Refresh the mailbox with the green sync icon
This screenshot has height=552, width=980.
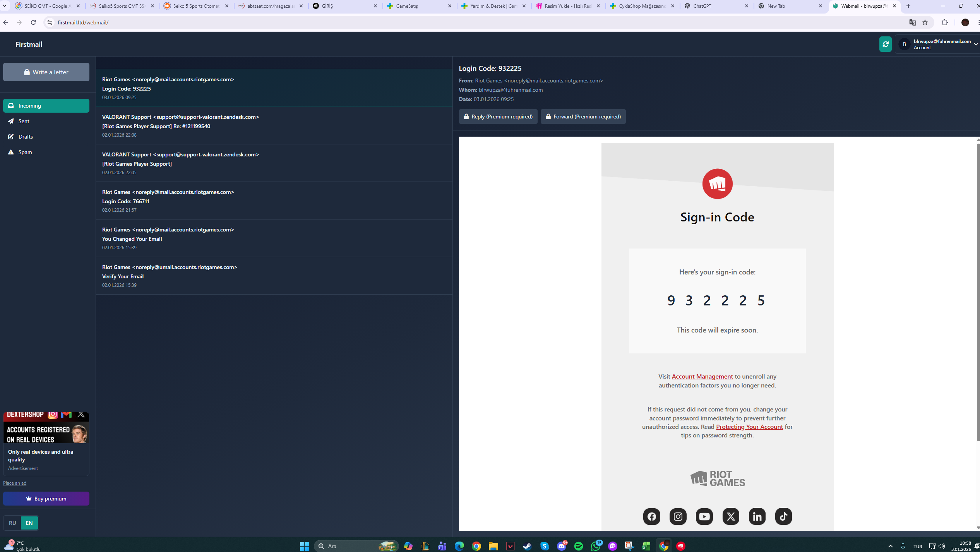tap(885, 44)
